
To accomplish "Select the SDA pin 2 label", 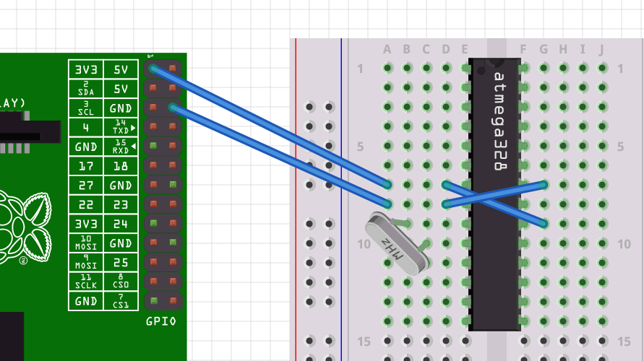I will coord(86,89).
